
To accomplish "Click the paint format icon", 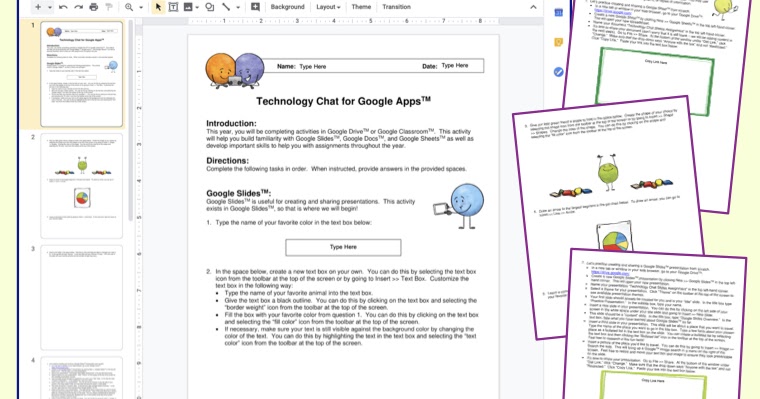I will coord(109,7).
